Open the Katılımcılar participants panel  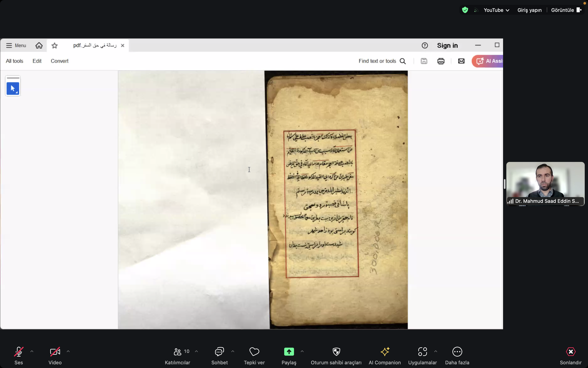click(x=177, y=356)
